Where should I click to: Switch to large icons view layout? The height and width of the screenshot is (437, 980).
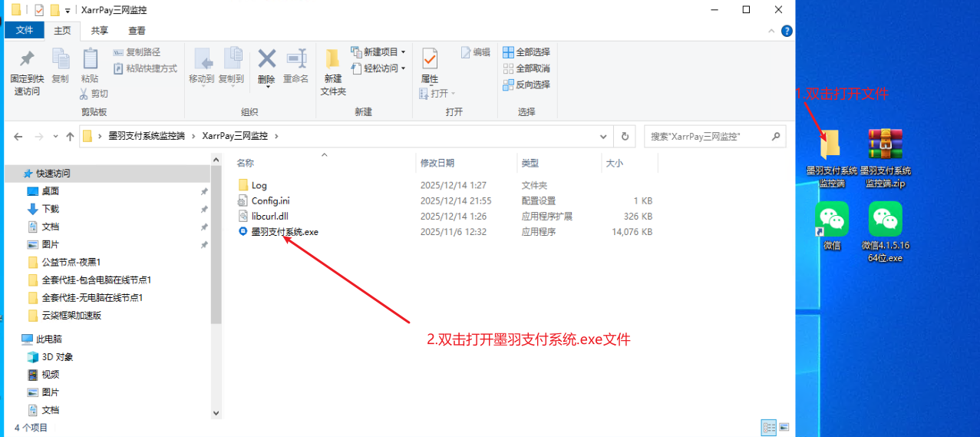784,427
